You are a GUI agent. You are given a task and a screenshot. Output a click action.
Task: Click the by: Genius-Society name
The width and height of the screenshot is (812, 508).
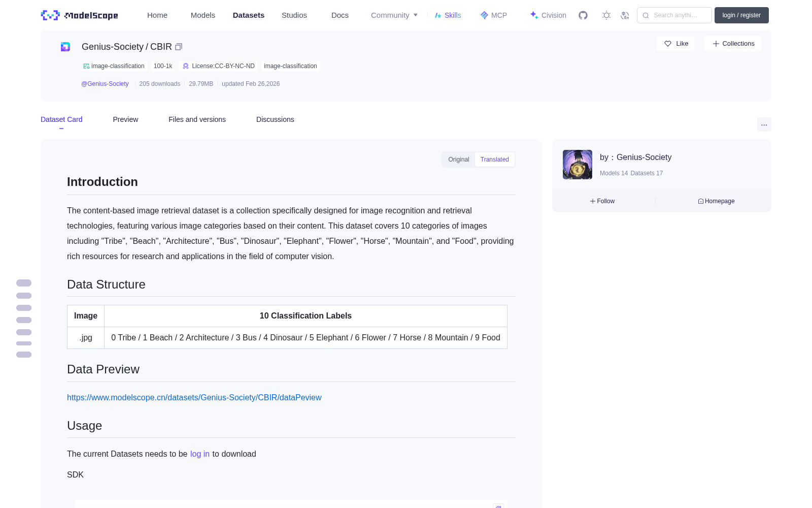tap(635, 157)
